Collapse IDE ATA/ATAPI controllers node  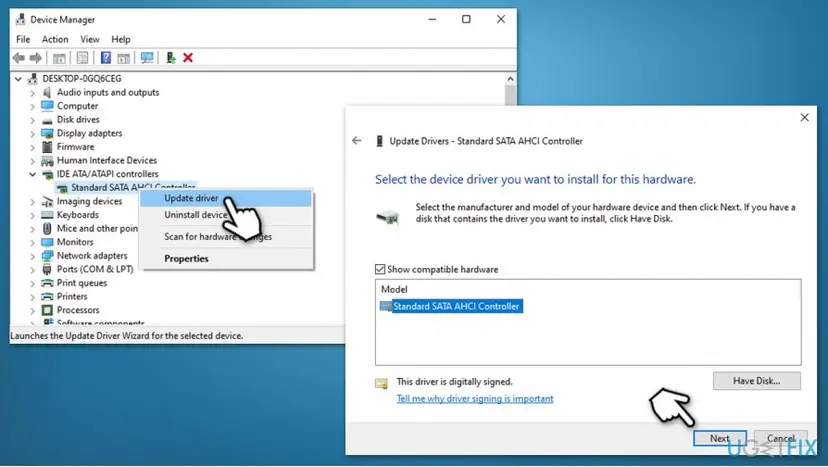pos(32,174)
